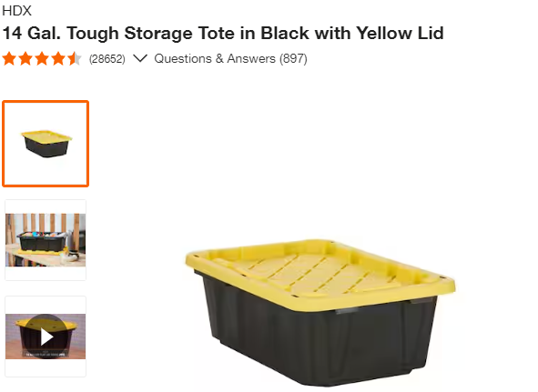Click the tote pictured inside the selected thumbnail
The width and height of the screenshot is (538, 392).
(46, 144)
